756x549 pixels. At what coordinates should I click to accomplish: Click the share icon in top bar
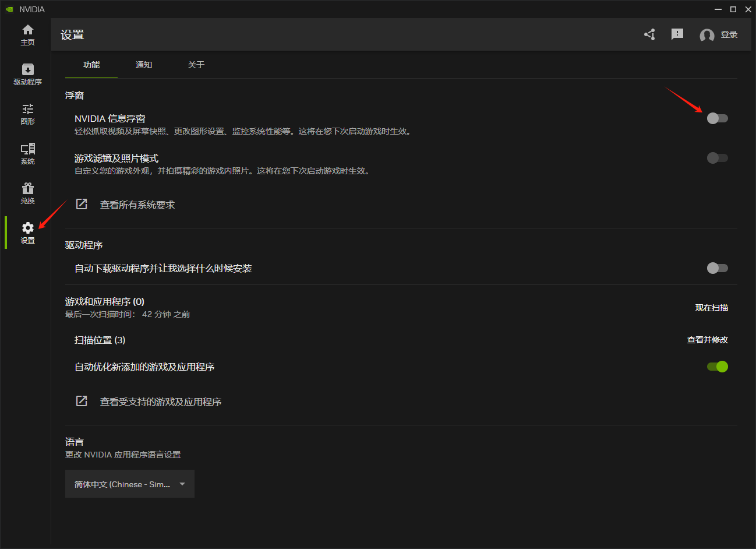pos(649,34)
